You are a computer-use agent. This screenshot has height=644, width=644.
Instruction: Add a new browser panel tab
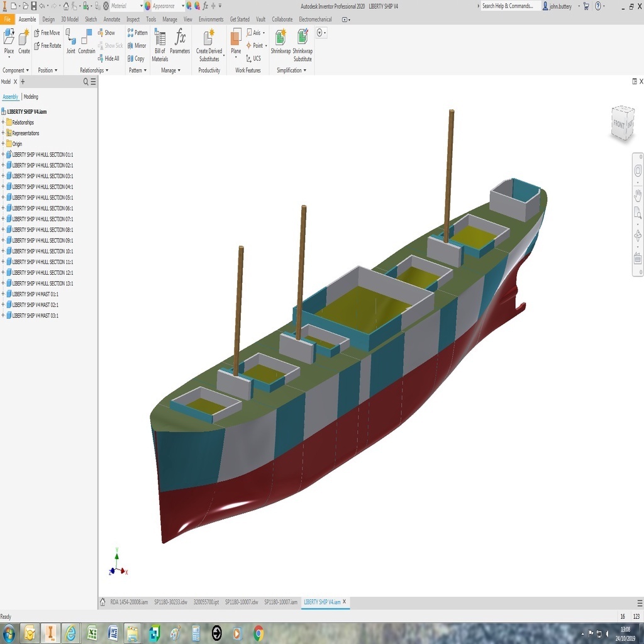[23, 82]
